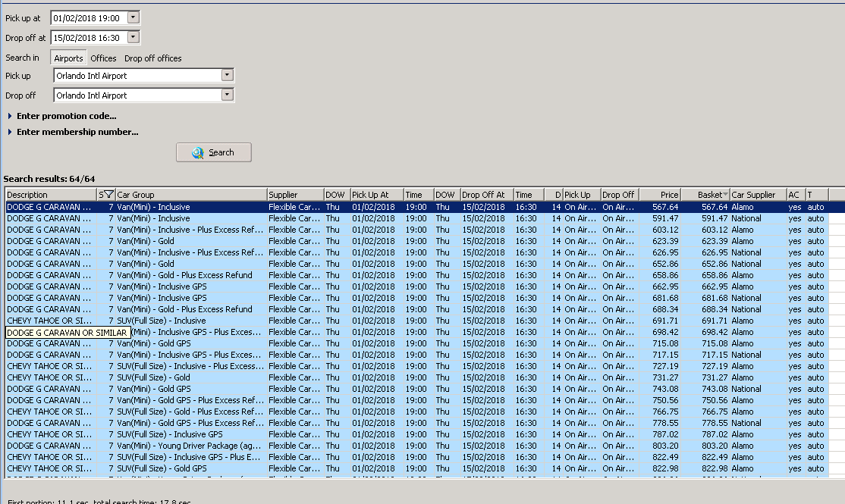Select the row priced 822.49 Alamo

[x=417, y=456]
